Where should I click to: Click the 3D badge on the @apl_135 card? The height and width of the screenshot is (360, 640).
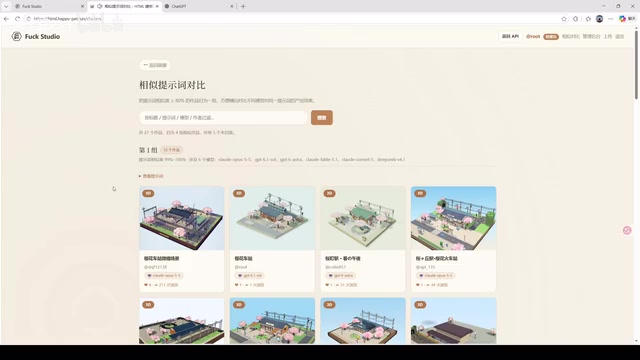[x=420, y=193]
